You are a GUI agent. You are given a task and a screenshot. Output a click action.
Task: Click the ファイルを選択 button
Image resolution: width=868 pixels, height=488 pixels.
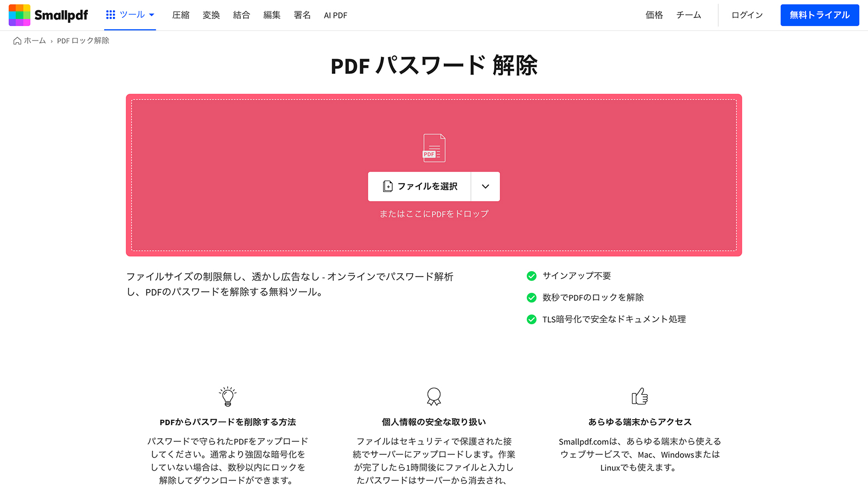click(419, 187)
